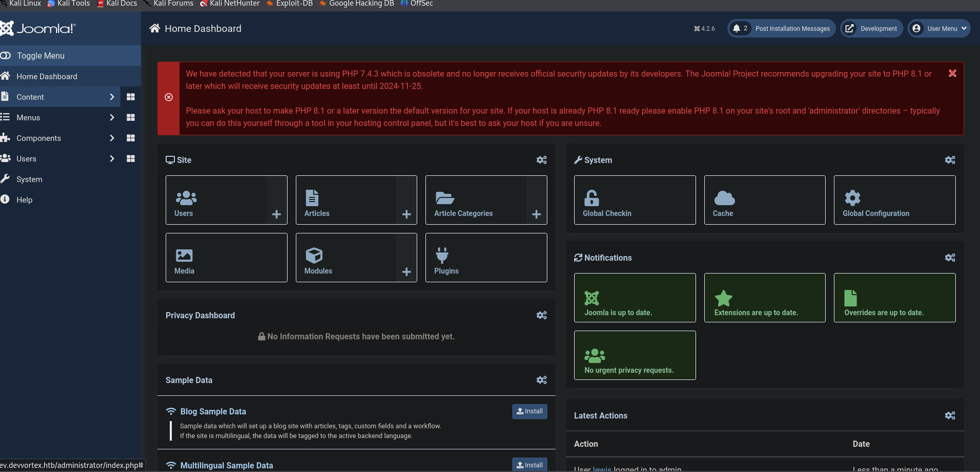980x472 pixels.
Task: Install Blog Sample Data
Action: tap(529, 411)
